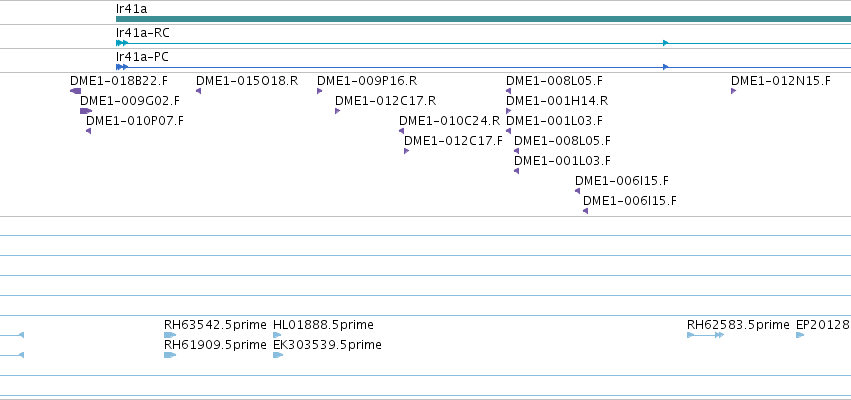The width and height of the screenshot is (851, 400).
Task: Select the RH61909.5prime EST arrow
Action: click(170, 355)
